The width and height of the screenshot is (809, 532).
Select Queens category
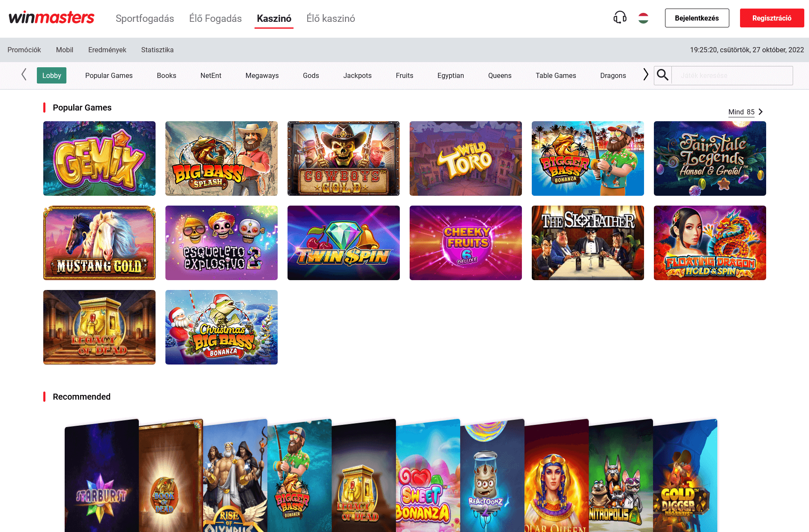pyautogui.click(x=500, y=75)
